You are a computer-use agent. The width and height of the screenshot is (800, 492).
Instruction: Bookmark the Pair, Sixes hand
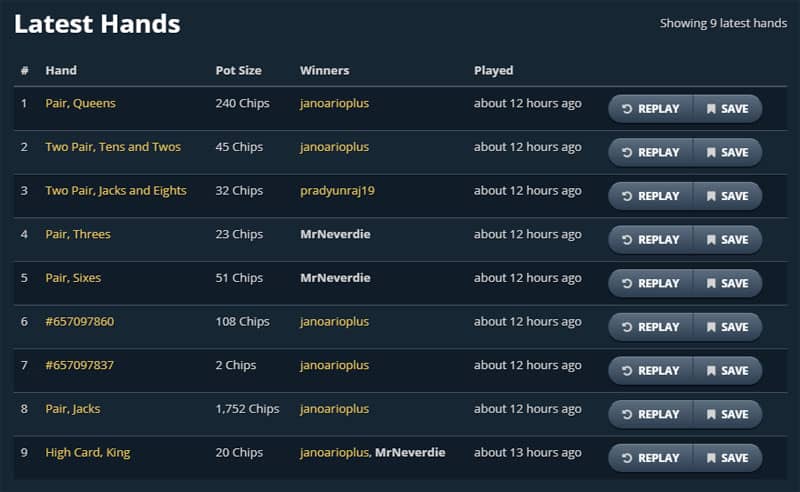pos(728,283)
